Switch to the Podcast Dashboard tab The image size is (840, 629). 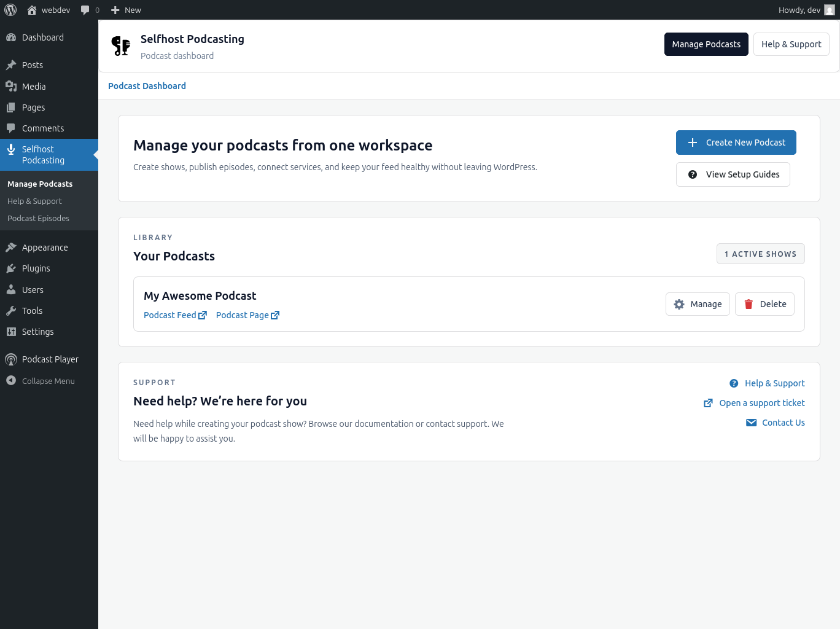coord(147,86)
